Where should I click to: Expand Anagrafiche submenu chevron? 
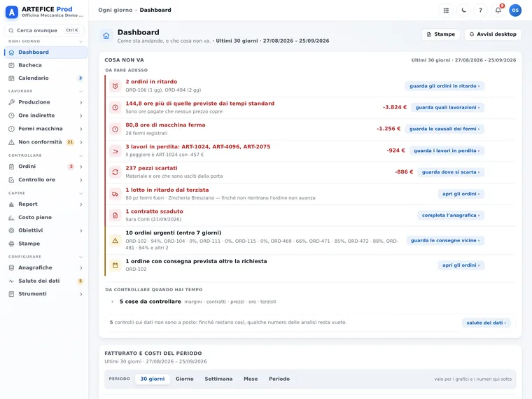[81, 267]
